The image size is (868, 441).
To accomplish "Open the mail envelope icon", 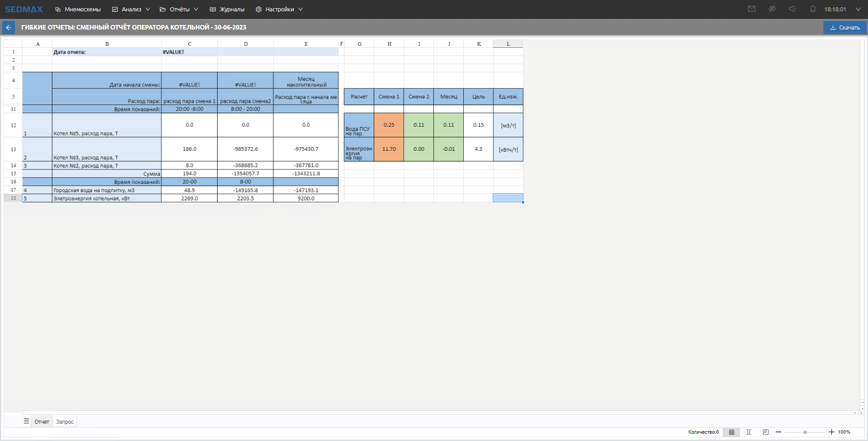I will tap(752, 9).
